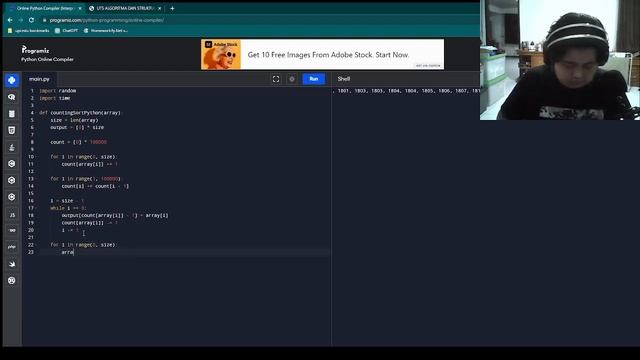Viewport: 640px width, 360px height.
Task: Open the Swift compiler sidebar icon
Action: coord(12,264)
